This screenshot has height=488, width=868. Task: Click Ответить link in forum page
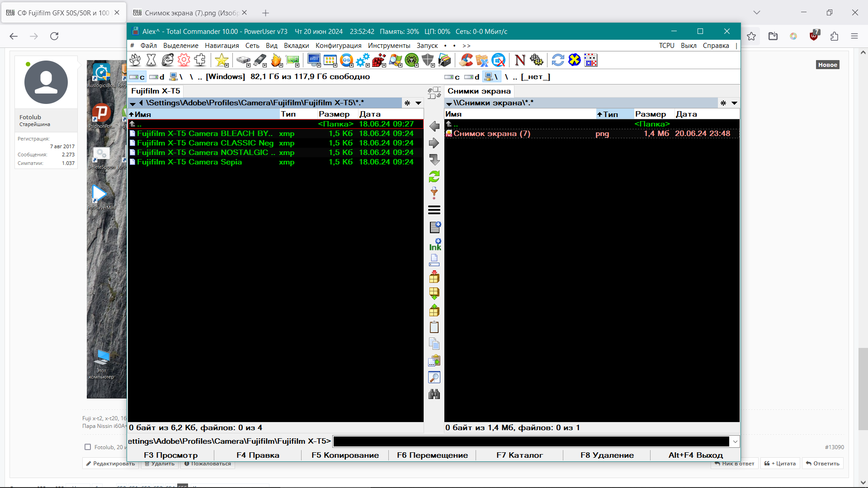(x=822, y=463)
